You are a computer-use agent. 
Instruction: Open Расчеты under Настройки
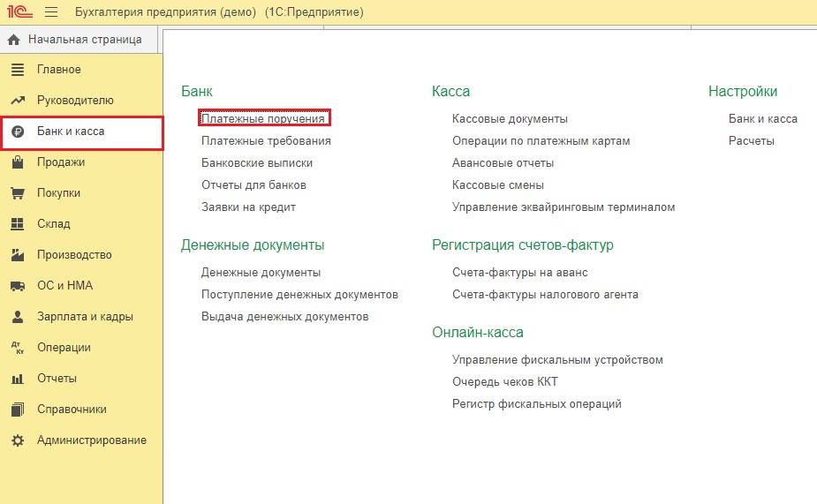[x=751, y=140]
